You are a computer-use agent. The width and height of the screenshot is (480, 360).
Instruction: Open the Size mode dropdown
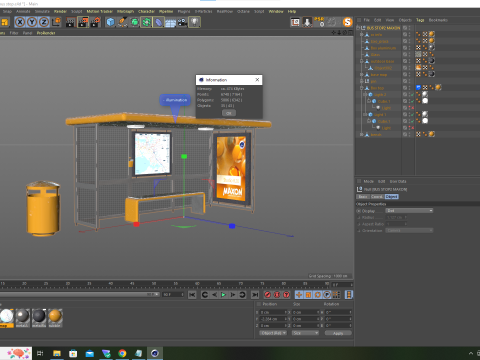pos(305,333)
